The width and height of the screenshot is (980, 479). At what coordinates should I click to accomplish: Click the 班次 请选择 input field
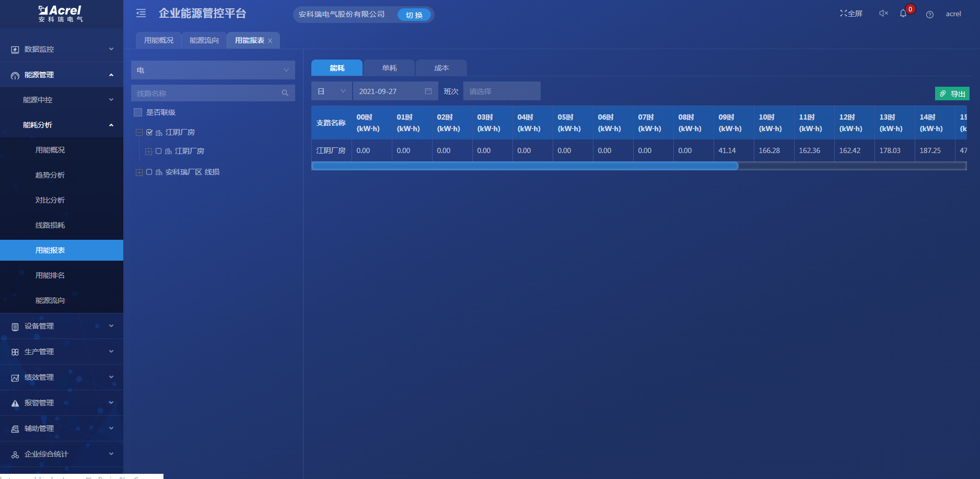(x=501, y=91)
